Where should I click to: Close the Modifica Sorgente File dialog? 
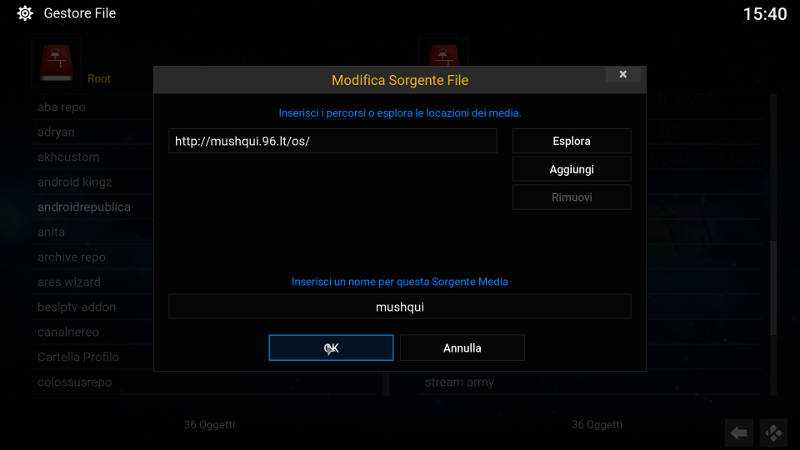[622, 74]
